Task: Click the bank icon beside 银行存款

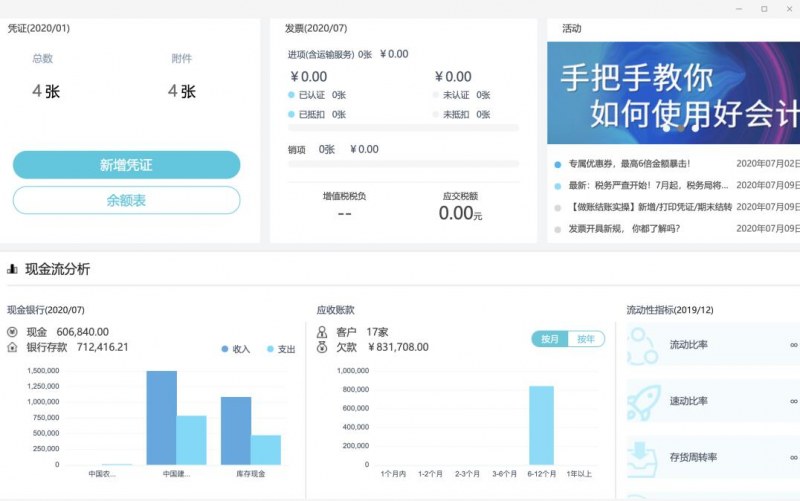Action: click(12, 347)
